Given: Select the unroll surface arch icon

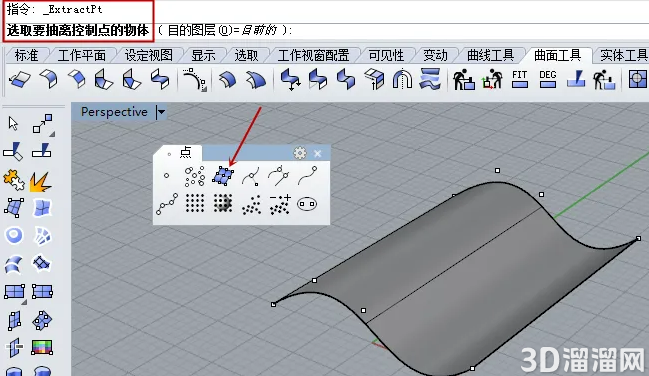Looking at the screenshot, I should pos(402,80).
